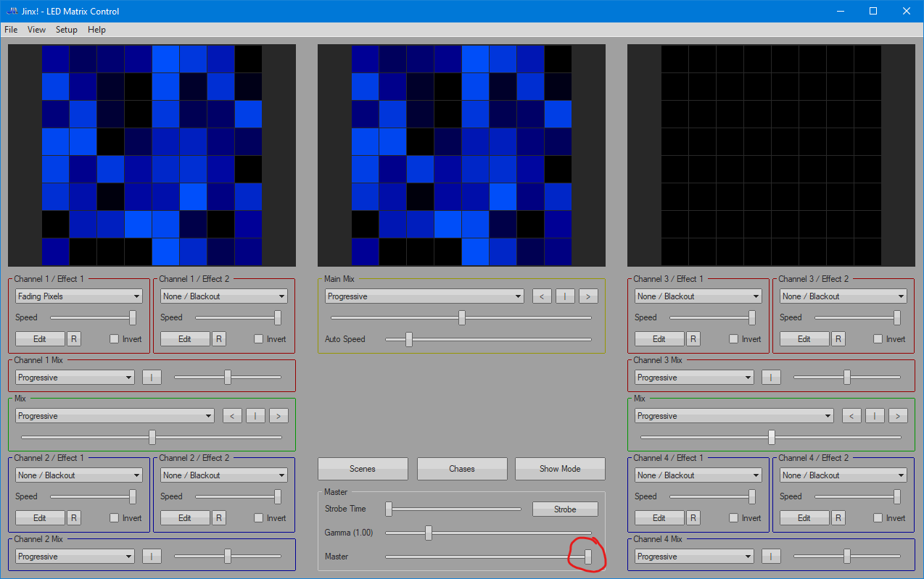The width and height of the screenshot is (924, 579).
Task: Click the right Mix panel left arrow
Action: [x=851, y=416]
